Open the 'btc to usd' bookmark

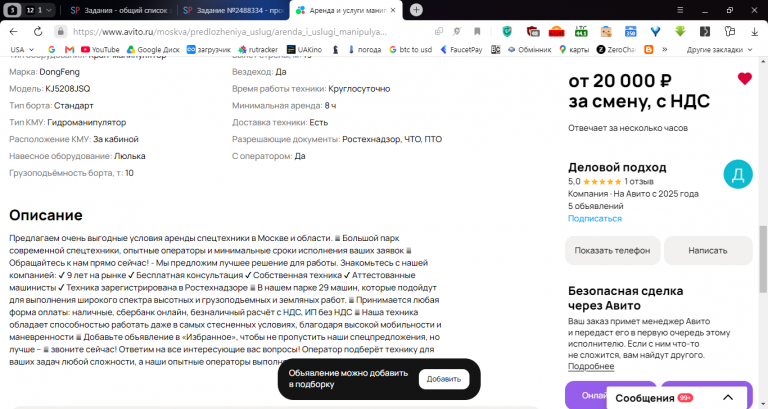[410, 49]
